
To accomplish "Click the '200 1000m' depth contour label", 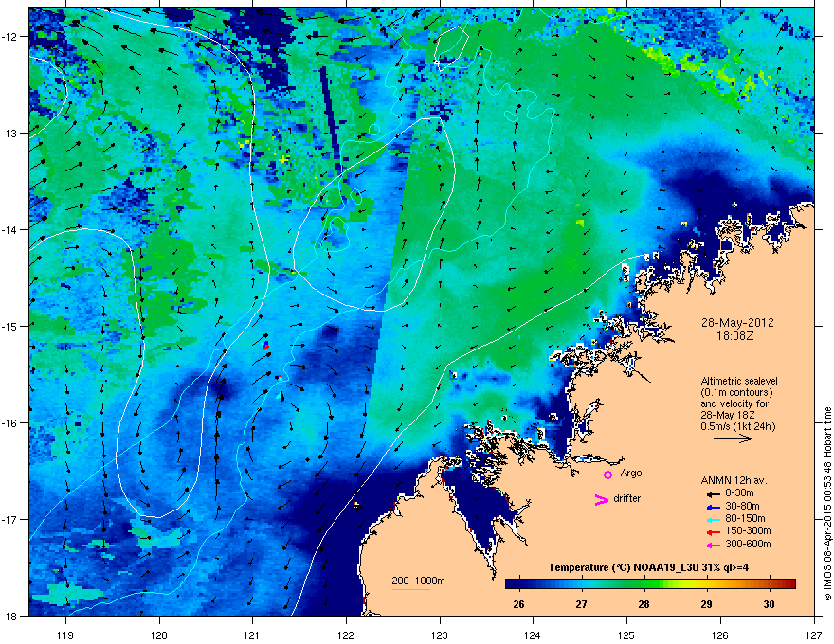I will 419,581.
